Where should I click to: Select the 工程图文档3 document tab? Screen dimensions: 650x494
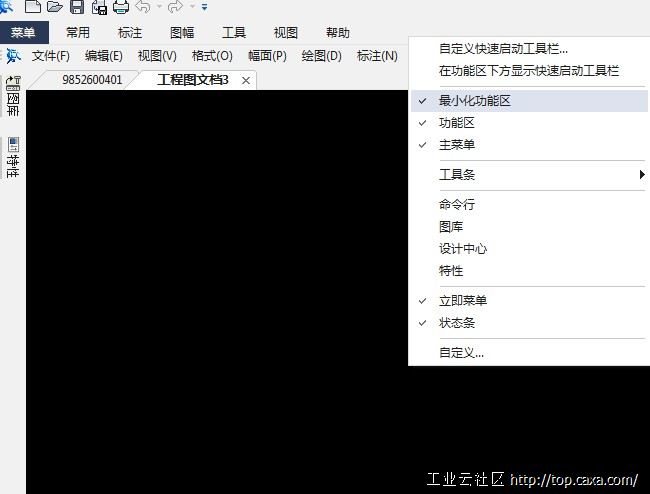pyautogui.click(x=193, y=80)
